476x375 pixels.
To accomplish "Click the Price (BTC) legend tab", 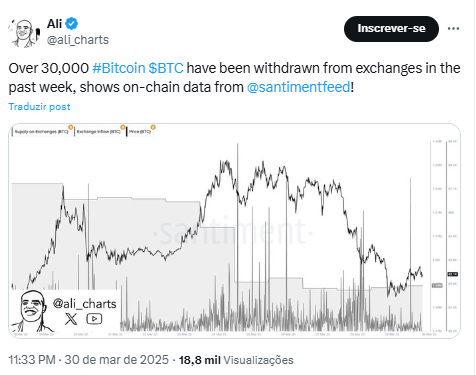I will tap(140, 132).
